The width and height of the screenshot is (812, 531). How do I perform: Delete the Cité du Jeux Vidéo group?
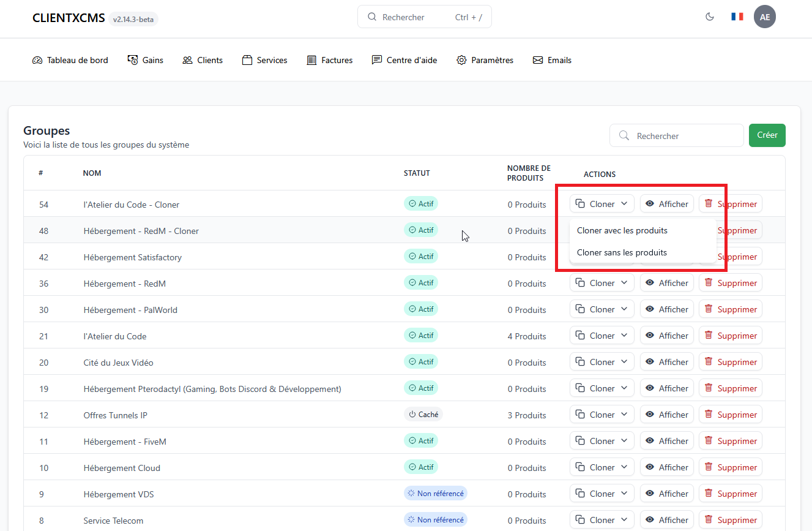[x=730, y=362]
